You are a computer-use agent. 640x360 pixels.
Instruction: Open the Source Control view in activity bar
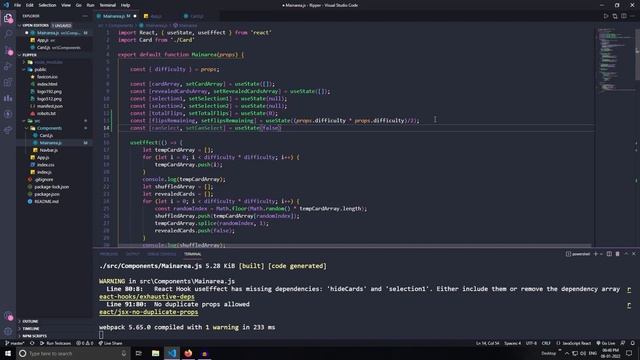coord(8,51)
